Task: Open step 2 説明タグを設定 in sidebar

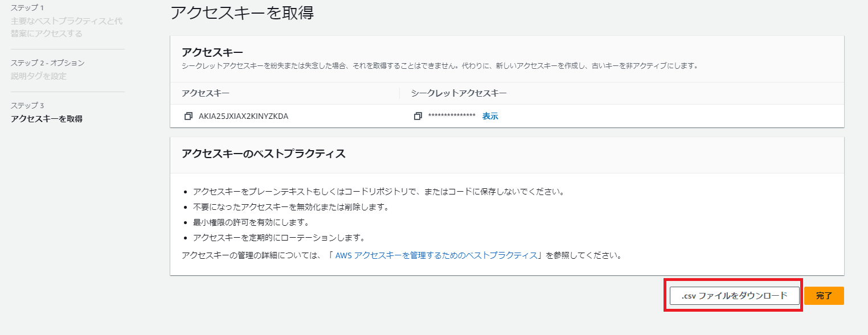Action: [x=39, y=76]
